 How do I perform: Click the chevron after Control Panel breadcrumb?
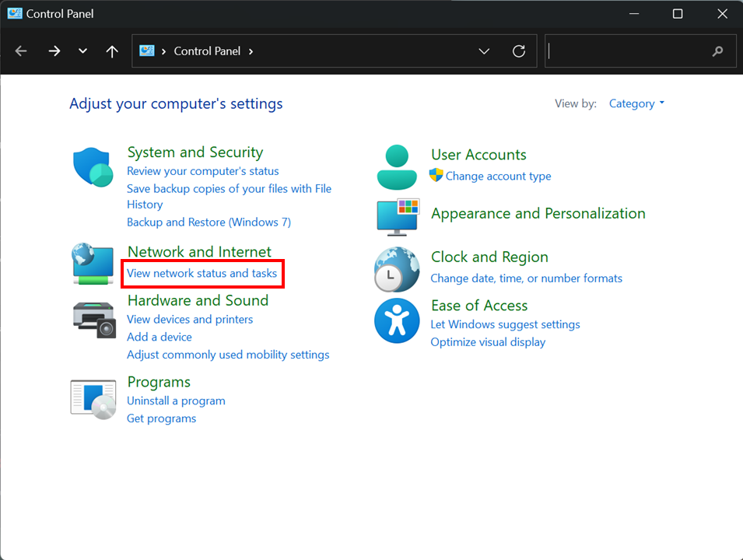(250, 51)
